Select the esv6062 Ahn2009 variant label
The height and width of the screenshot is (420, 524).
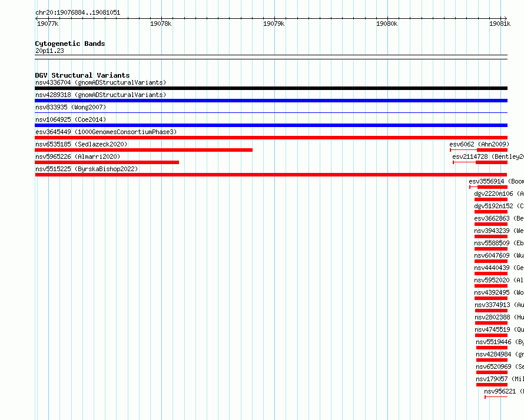[479, 144]
